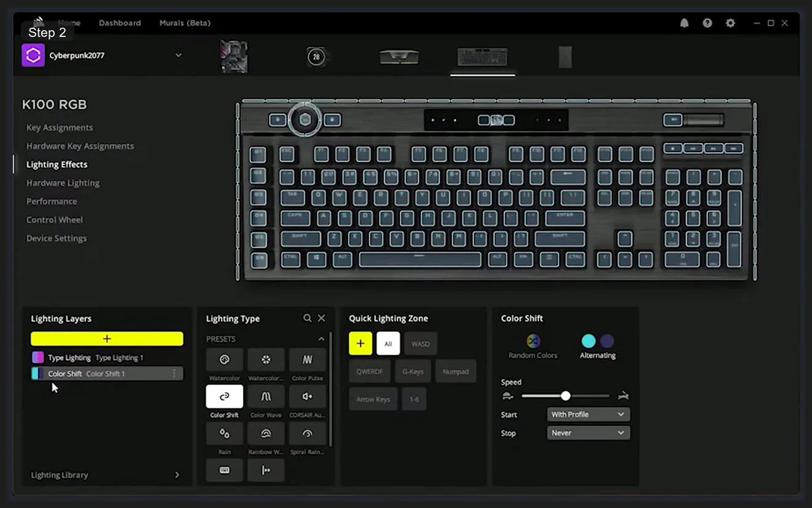Open the Start behavior dropdown set to With Profile
Viewport: 812px width, 508px height.
[x=587, y=414]
